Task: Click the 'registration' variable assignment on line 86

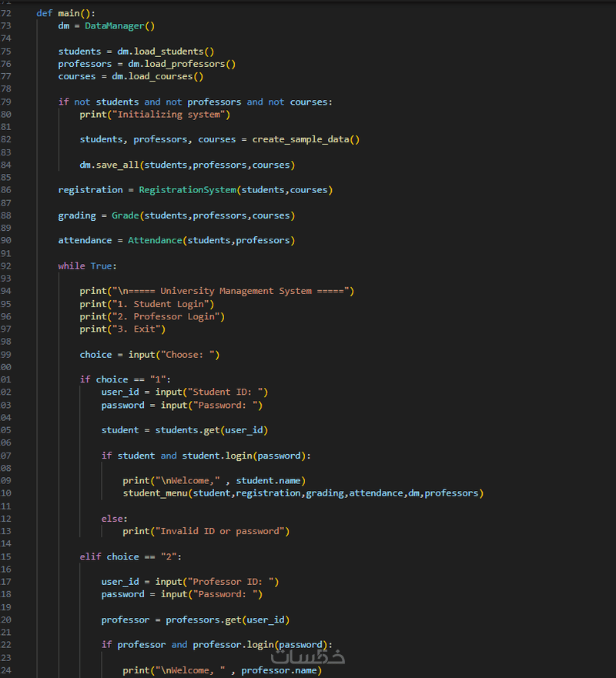Action: coord(90,190)
